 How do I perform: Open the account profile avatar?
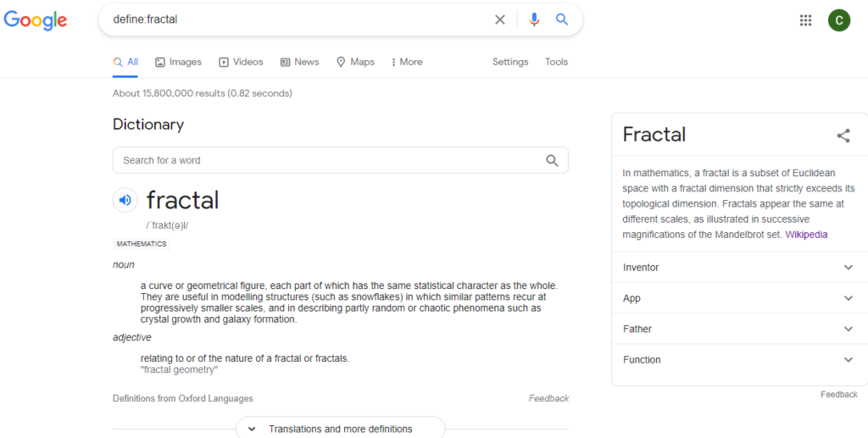[x=839, y=20]
